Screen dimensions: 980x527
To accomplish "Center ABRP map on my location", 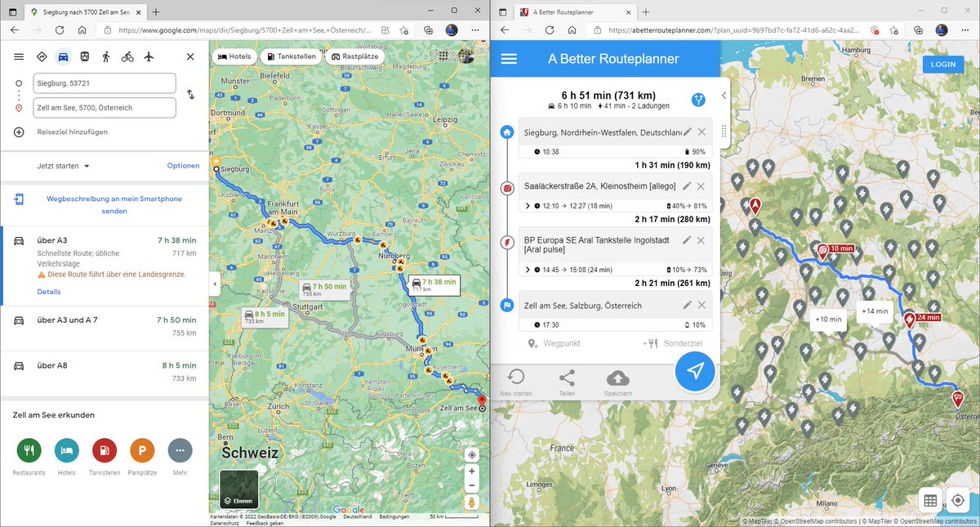I will pyautogui.click(x=958, y=500).
